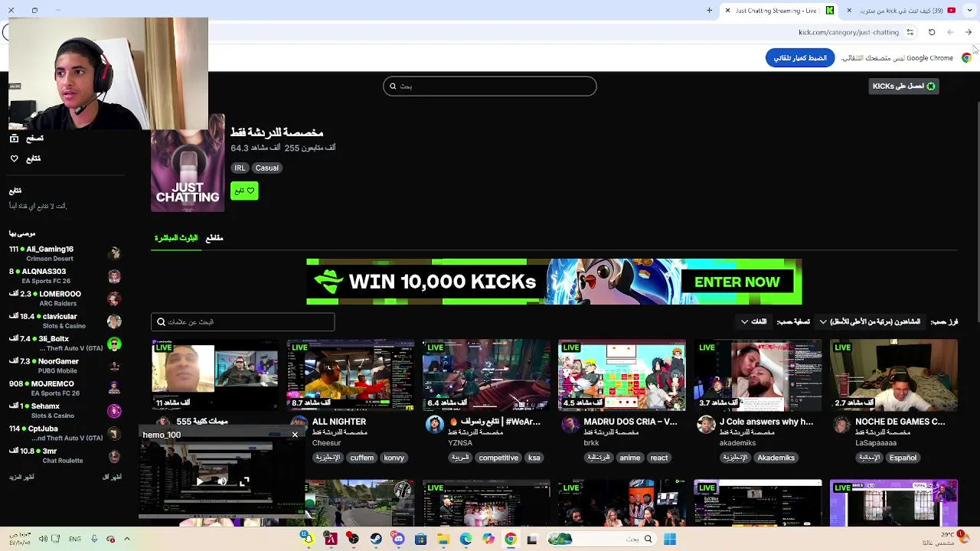The height and width of the screenshot is (551, 980).
Task: Open the Following sidebar item with heart icon
Action: click(25, 158)
